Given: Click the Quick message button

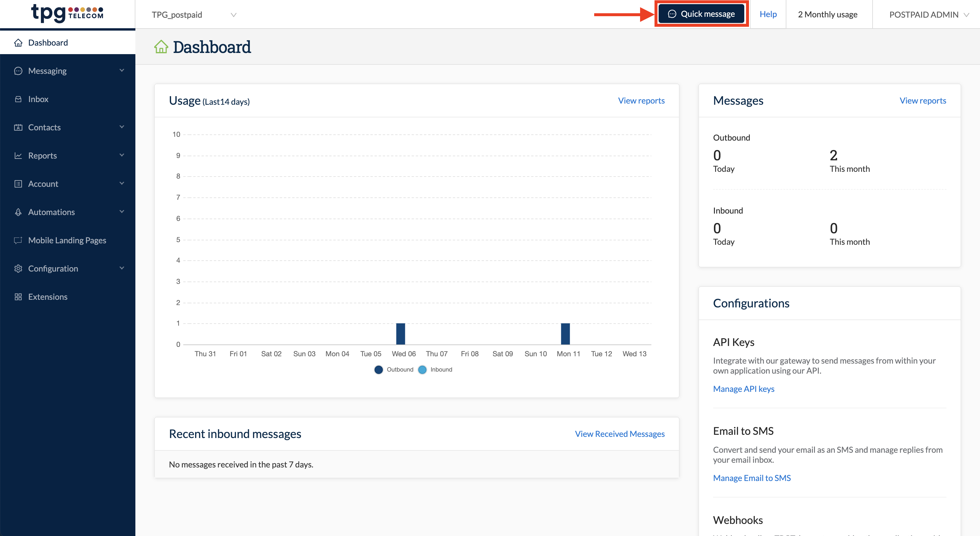Looking at the screenshot, I should coord(701,14).
